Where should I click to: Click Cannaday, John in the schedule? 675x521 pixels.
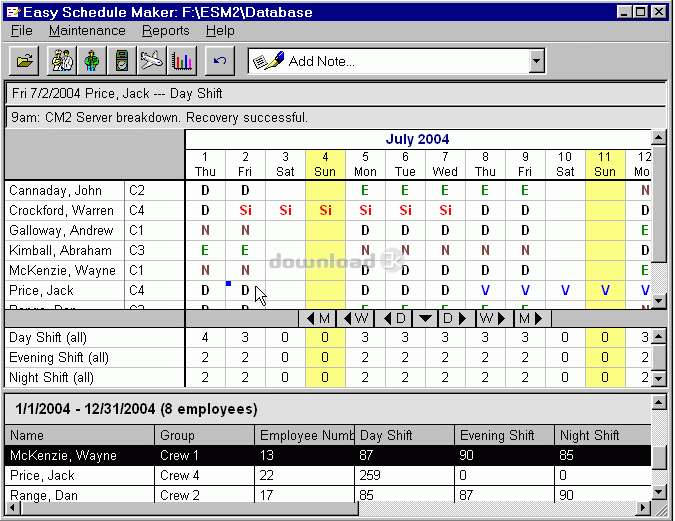point(56,190)
